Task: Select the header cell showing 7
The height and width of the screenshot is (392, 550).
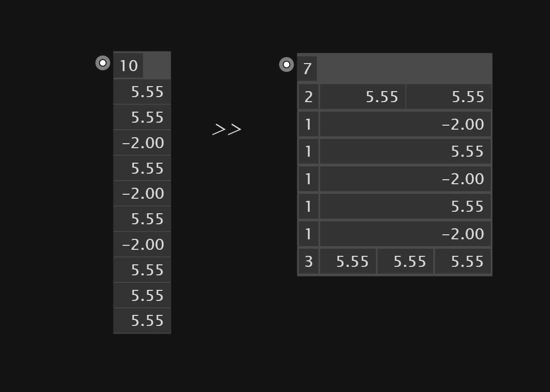Action: [307, 69]
